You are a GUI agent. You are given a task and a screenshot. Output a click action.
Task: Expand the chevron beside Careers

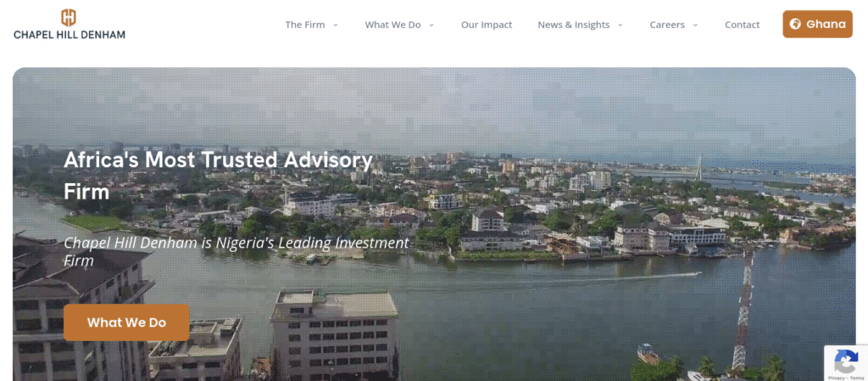coord(695,25)
